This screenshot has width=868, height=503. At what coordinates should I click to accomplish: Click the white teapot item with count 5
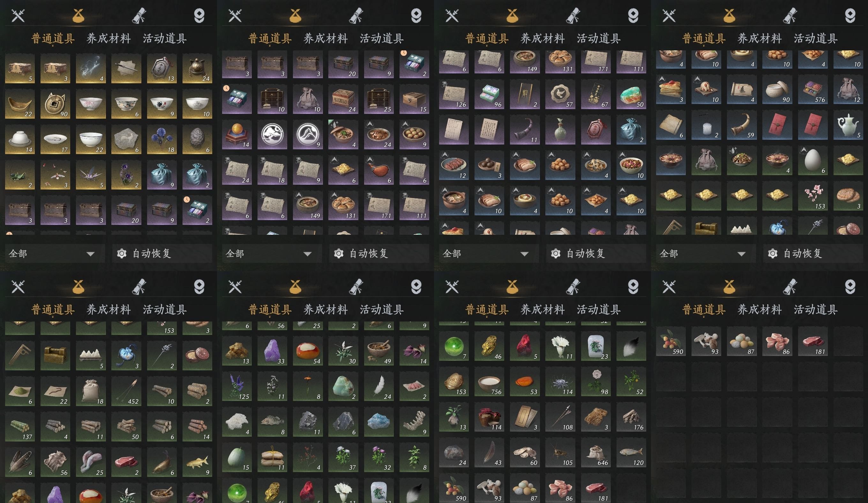[x=848, y=125]
